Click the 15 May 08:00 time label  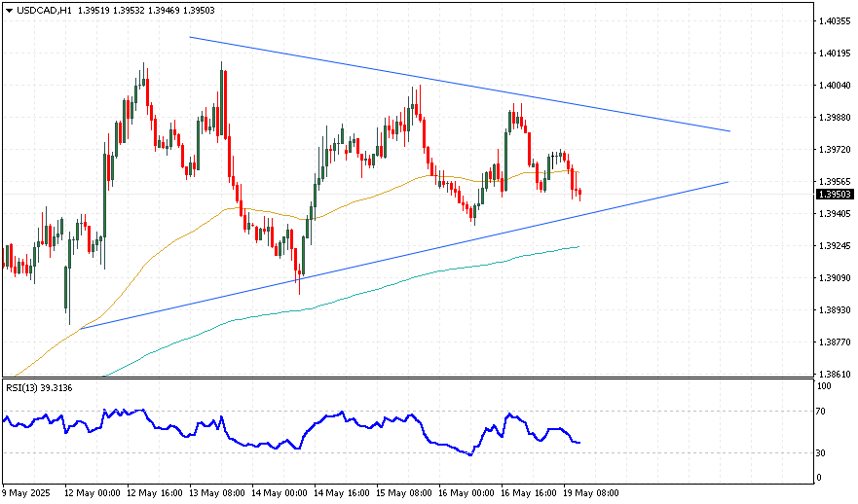click(x=404, y=493)
